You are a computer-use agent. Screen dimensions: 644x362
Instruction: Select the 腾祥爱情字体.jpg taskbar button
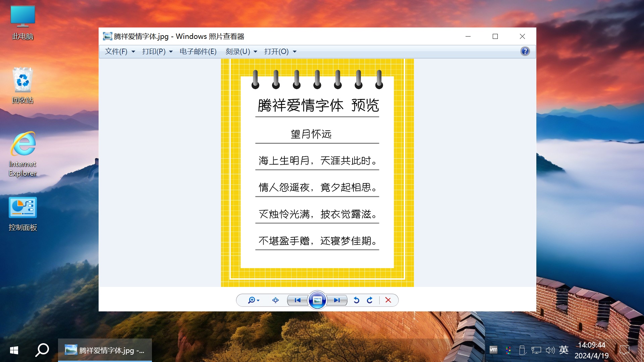(x=105, y=350)
